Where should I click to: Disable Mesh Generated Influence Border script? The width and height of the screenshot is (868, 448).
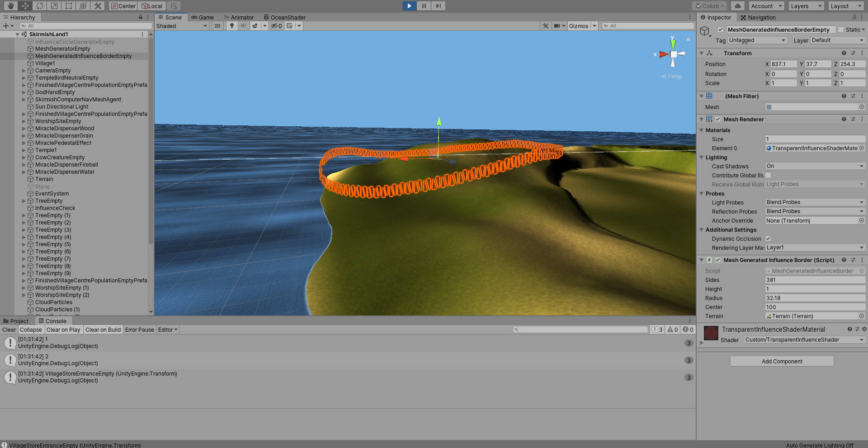click(718, 260)
